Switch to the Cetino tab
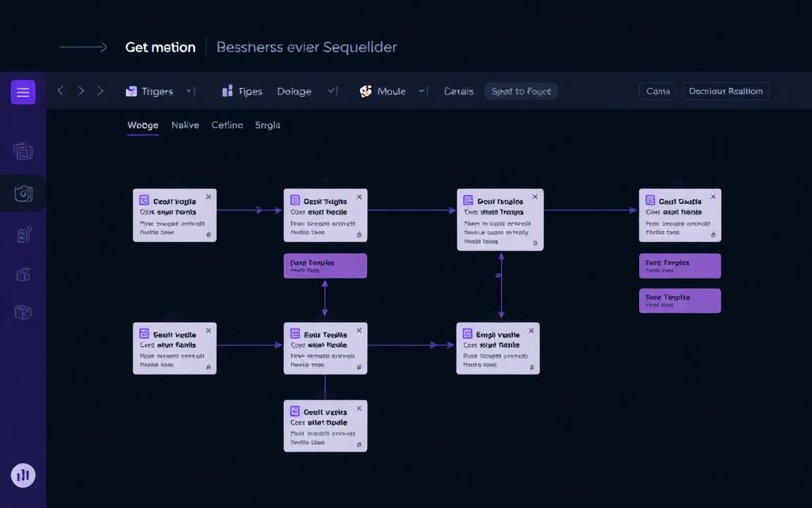Image resolution: width=812 pixels, height=508 pixels. (227, 125)
